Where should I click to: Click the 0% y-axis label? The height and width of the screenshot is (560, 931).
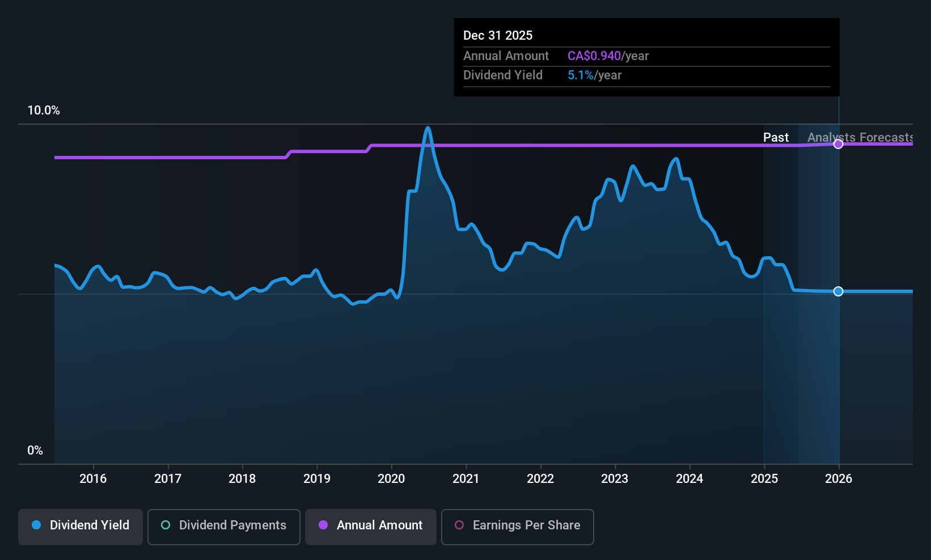pyautogui.click(x=35, y=451)
